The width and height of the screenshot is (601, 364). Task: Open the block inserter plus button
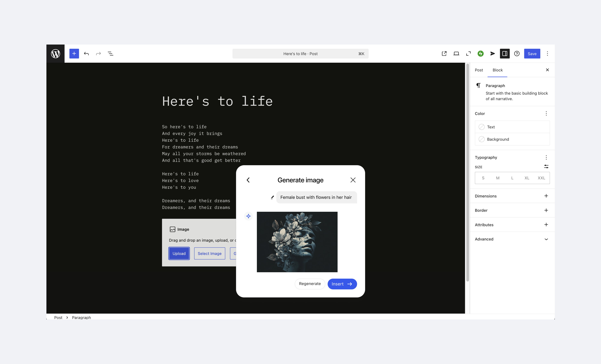click(74, 54)
